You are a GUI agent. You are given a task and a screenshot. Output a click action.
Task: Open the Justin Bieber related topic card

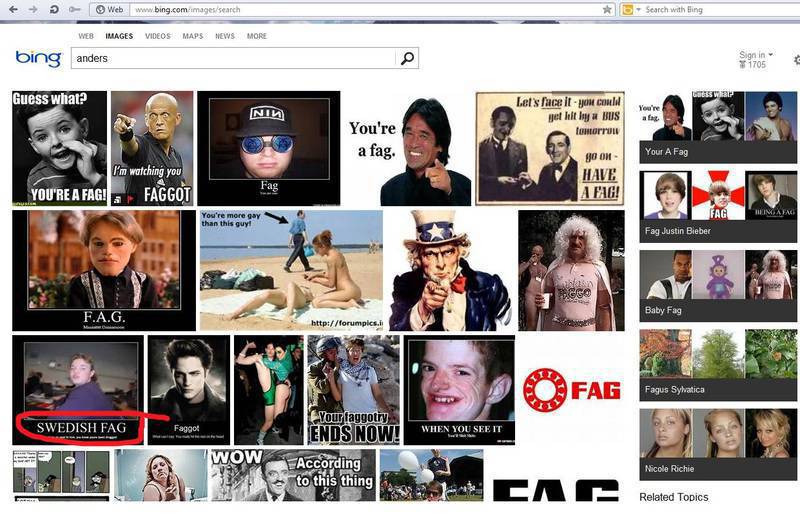coord(718,207)
